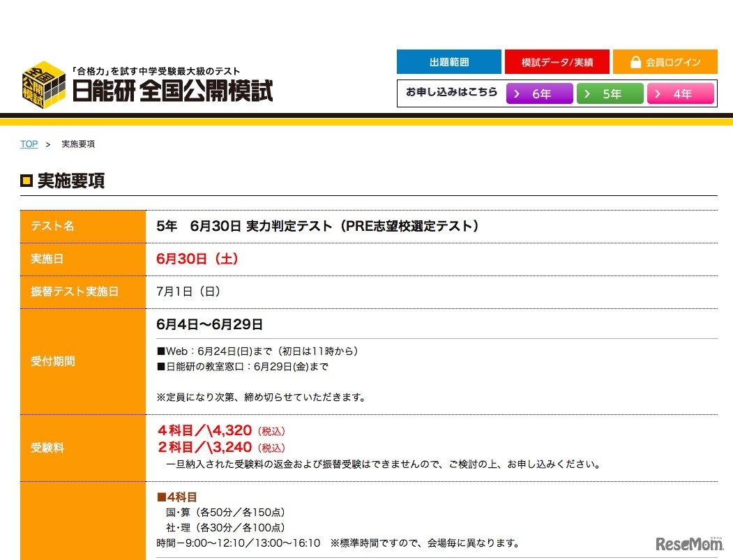The height and width of the screenshot is (560, 733).
Task: Switch to 模試データ/実績
Action: tap(557, 61)
